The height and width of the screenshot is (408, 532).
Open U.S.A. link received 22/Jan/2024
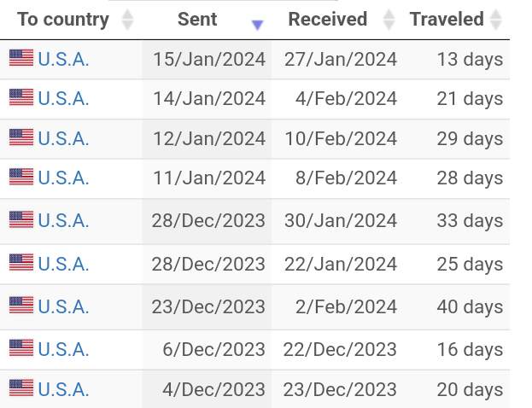coord(63,265)
